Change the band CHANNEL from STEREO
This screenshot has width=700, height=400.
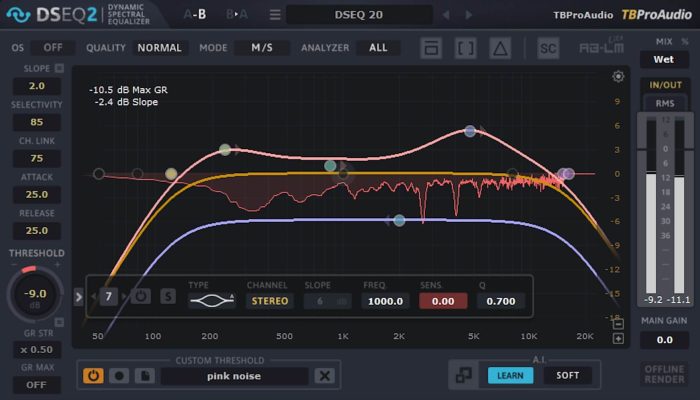tap(270, 301)
